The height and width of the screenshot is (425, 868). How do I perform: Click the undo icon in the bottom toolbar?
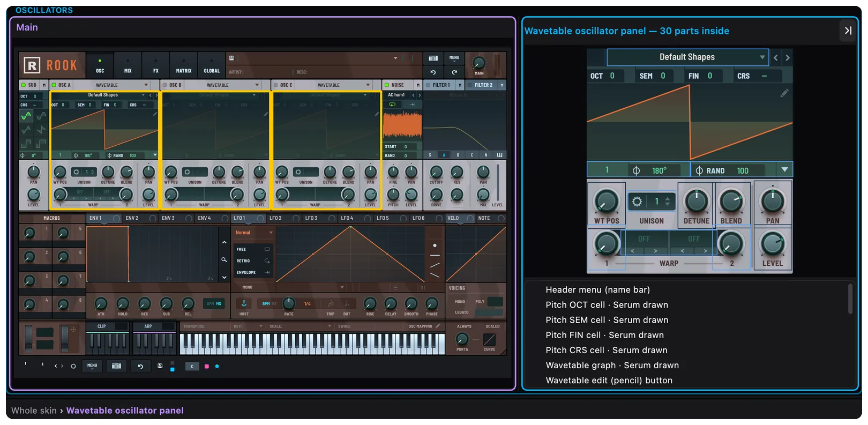pyautogui.click(x=140, y=366)
